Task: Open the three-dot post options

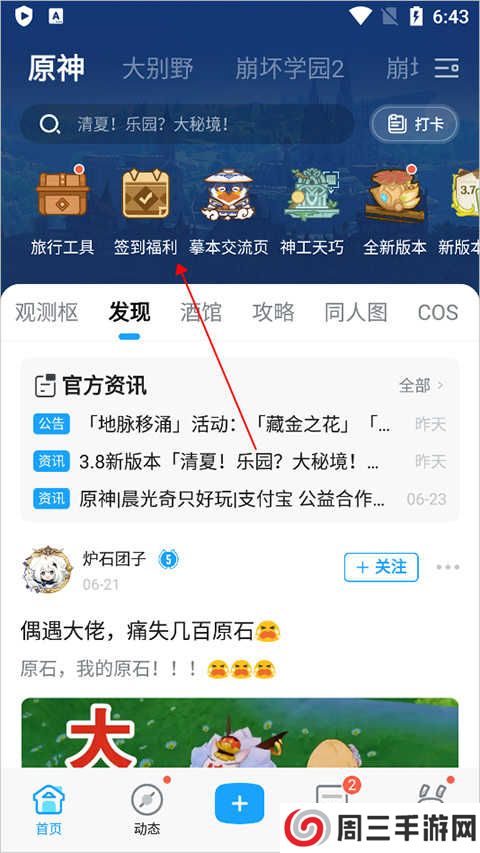Action: point(448,567)
